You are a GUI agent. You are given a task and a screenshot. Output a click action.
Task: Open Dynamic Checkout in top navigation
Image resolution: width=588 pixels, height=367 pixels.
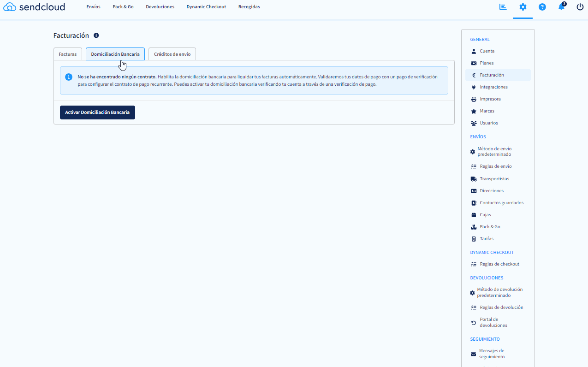point(206,7)
